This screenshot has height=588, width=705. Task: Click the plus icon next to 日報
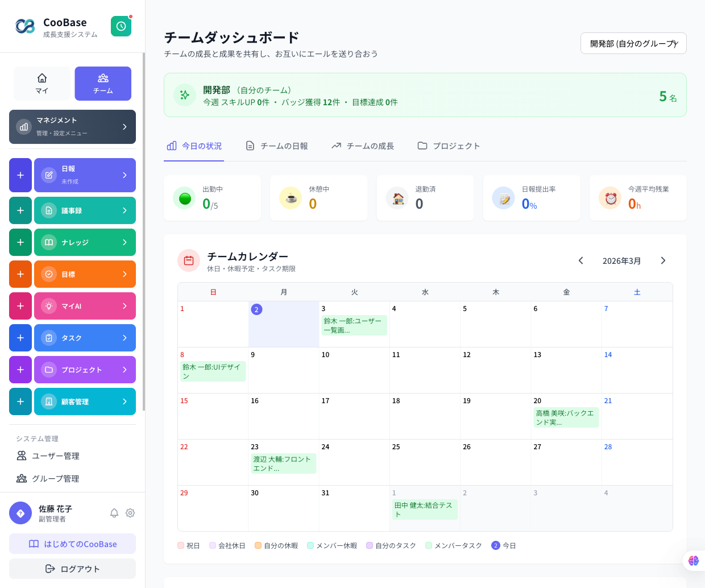coord(20,175)
